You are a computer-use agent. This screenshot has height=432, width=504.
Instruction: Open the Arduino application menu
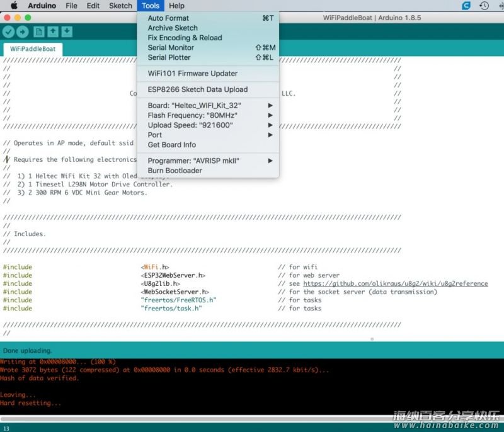click(x=42, y=6)
